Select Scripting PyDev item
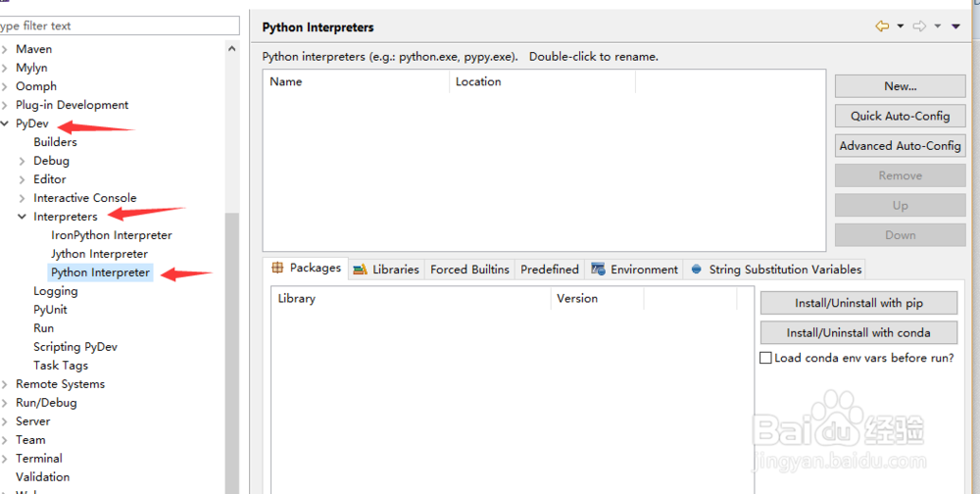 [75, 347]
